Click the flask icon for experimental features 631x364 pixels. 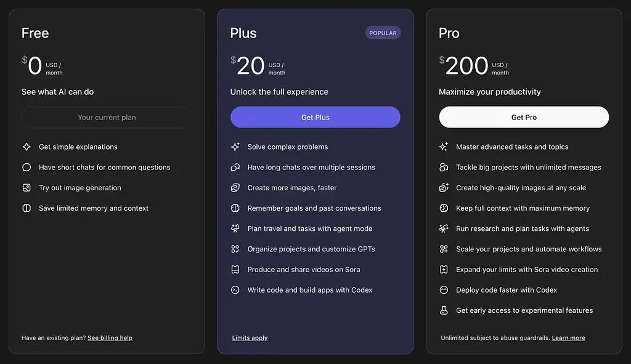click(444, 310)
